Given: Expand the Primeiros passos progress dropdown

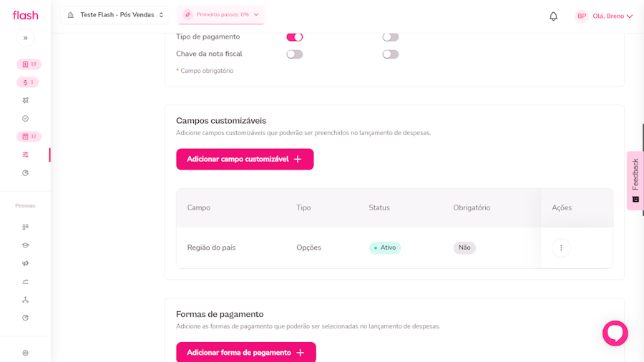Looking at the screenshot, I should [221, 15].
